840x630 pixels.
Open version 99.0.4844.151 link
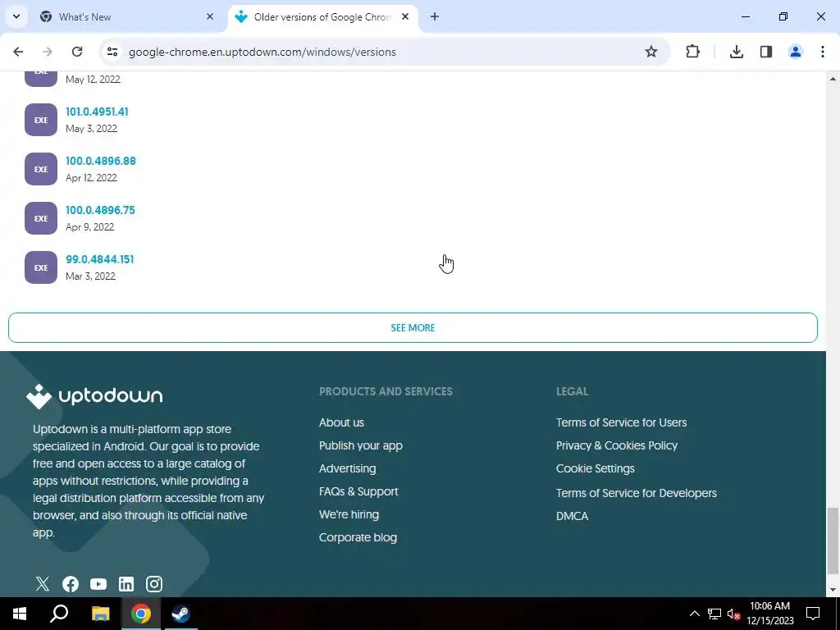(99, 260)
